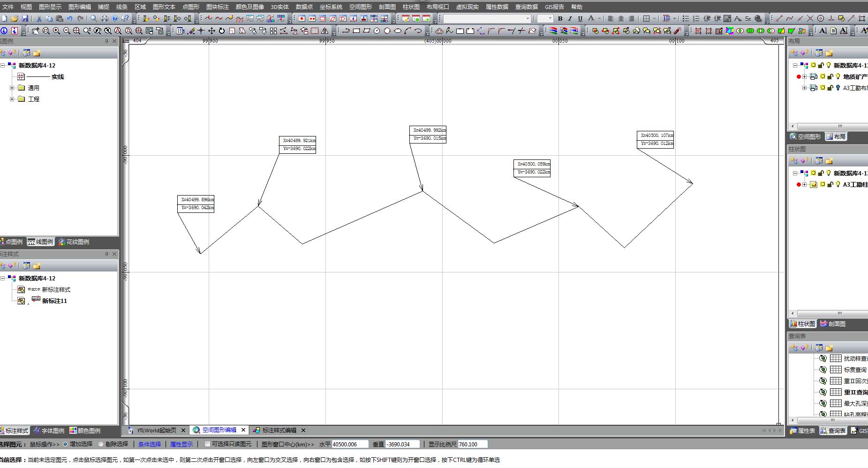Click the rotate circular arrow tool
Viewport: 868px width, 468px height.
coord(222,30)
